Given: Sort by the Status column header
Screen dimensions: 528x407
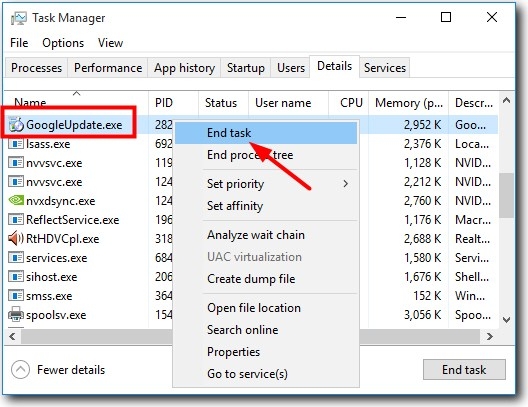Looking at the screenshot, I should (224, 103).
